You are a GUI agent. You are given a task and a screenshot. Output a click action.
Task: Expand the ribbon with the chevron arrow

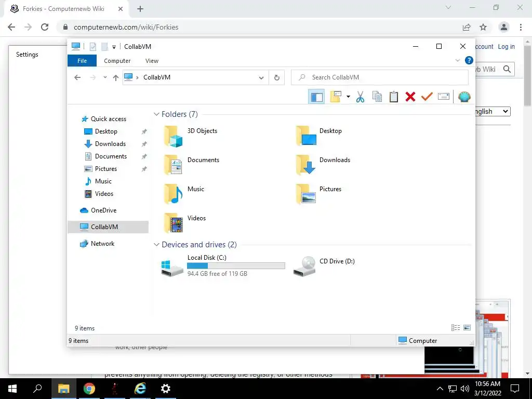point(457,60)
